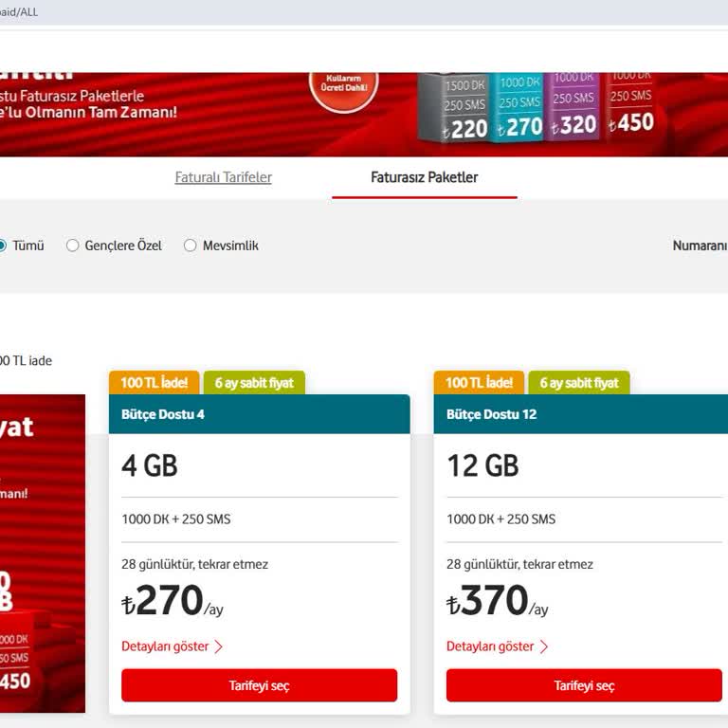Click the chevron arrow beside 4 GB details
Screen dimensions: 728x728
point(218,646)
